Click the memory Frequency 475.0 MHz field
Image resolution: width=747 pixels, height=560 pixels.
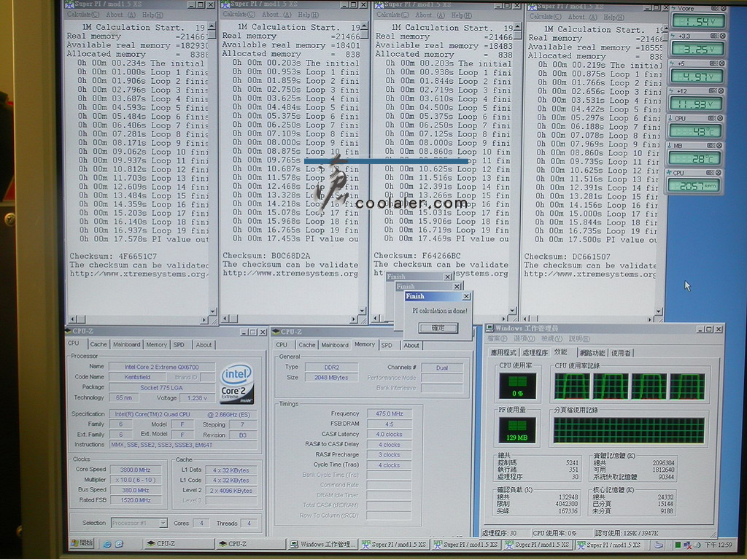click(390, 414)
